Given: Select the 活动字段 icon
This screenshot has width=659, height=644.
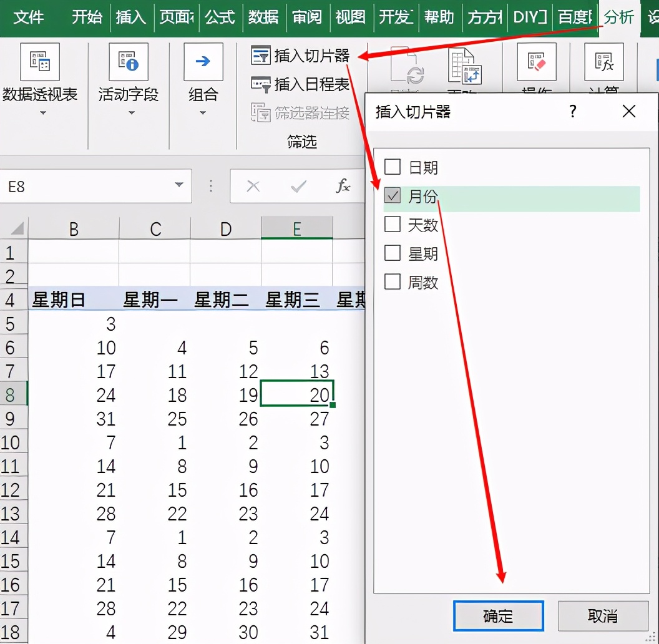Looking at the screenshot, I should point(128,62).
